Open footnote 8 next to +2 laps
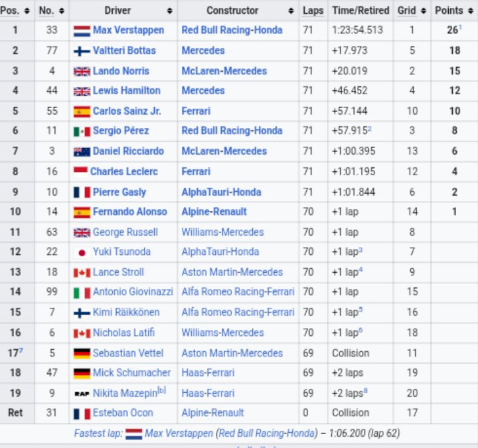This screenshot has height=448, width=478. point(366,391)
